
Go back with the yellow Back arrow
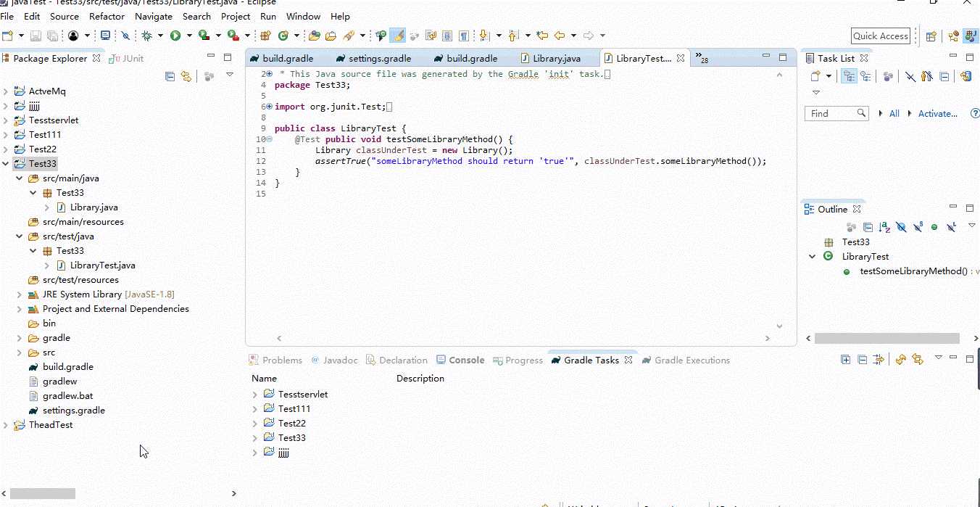point(559,36)
